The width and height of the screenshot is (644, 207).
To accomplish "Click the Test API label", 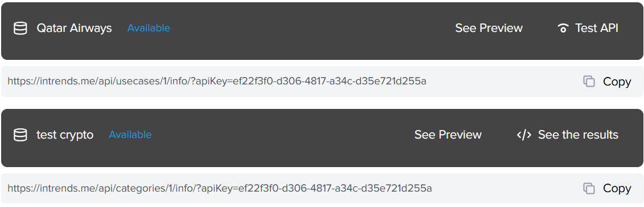I will coord(596,29).
